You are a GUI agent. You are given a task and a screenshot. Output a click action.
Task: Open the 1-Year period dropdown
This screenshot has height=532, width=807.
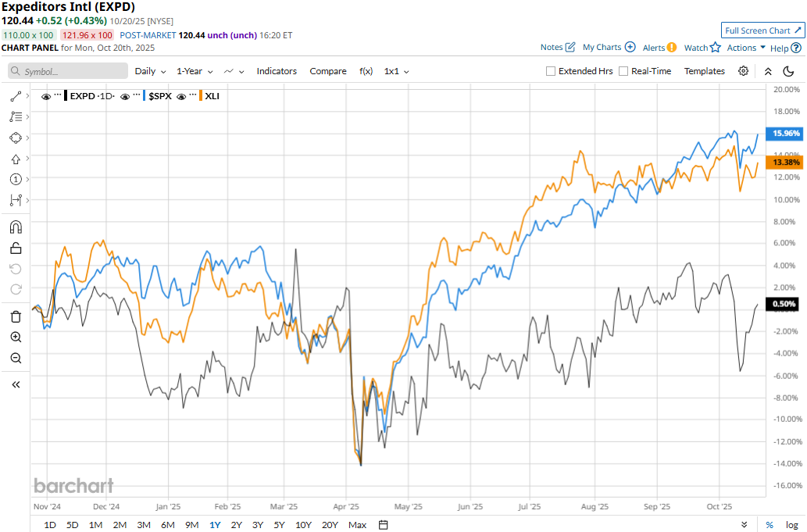195,71
